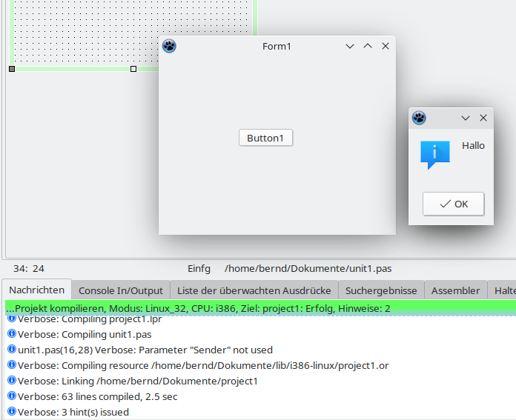The height and width of the screenshot is (420, 516).
Task: Select message 'Verbose: 3 hint(s) issued'
Action: pos(261,412)
